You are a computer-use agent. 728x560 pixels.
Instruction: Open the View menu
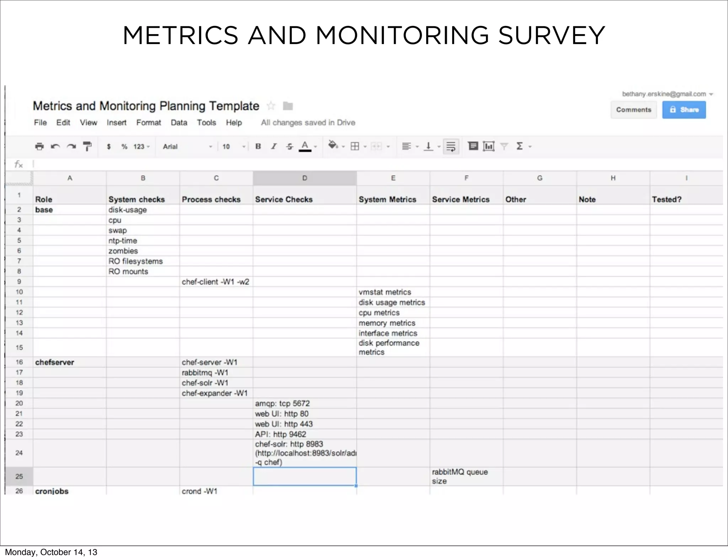pos(88,123)
